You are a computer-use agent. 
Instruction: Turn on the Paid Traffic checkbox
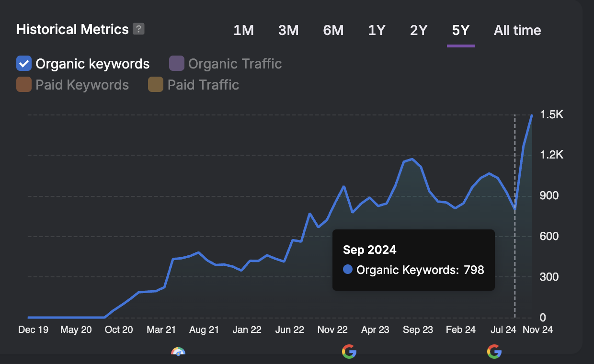click(x=156, y=85)
